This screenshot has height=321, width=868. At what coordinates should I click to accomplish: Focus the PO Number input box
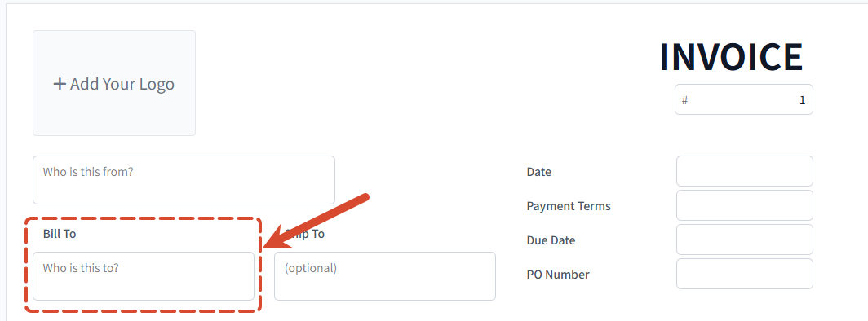745,274
